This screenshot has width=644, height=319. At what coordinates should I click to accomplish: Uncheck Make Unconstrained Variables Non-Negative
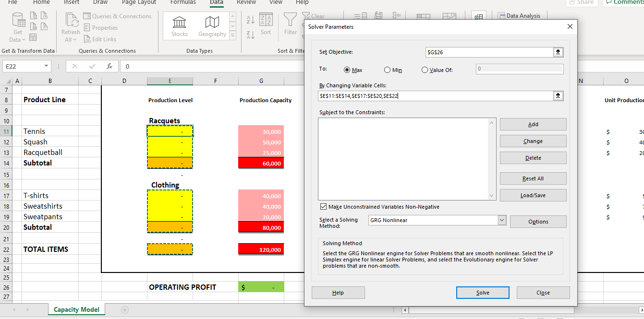(x=323, y=206)
